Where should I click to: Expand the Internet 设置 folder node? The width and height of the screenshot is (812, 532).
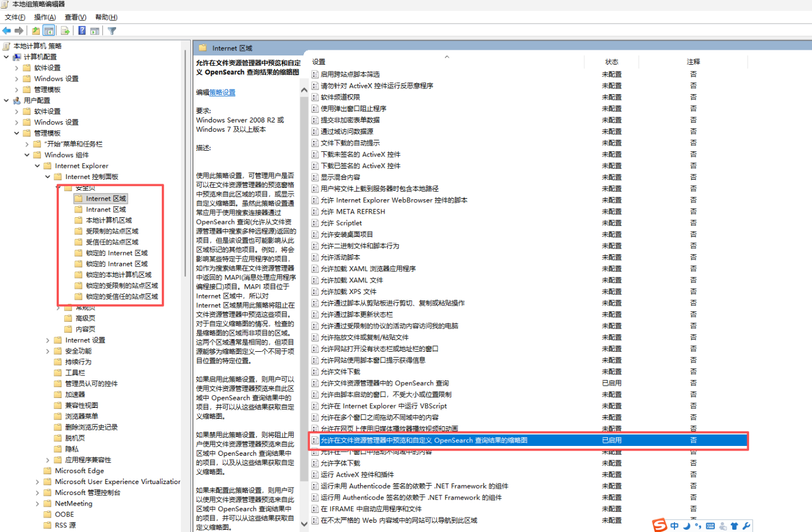(x=48, y=340)
